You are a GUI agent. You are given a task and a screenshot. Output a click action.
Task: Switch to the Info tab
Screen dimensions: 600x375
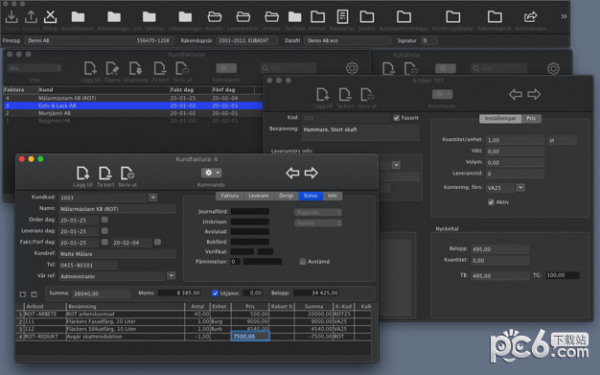[x=333, y=196]
